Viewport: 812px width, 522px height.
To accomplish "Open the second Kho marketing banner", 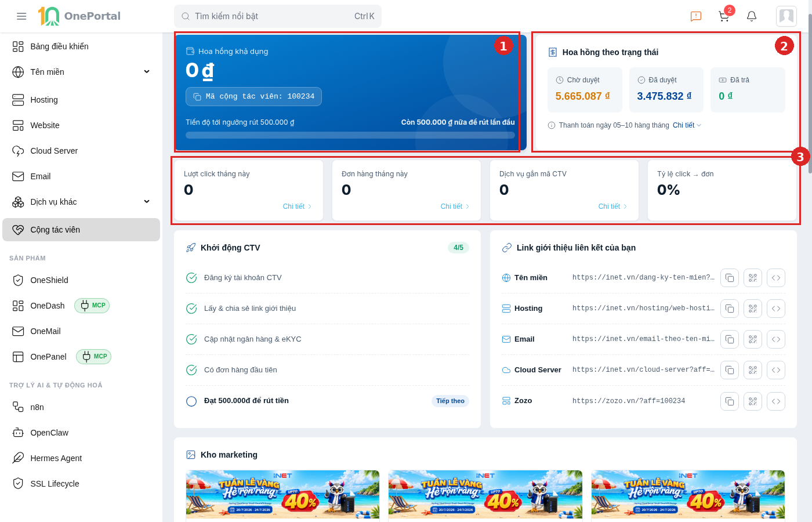I will 485,495.
